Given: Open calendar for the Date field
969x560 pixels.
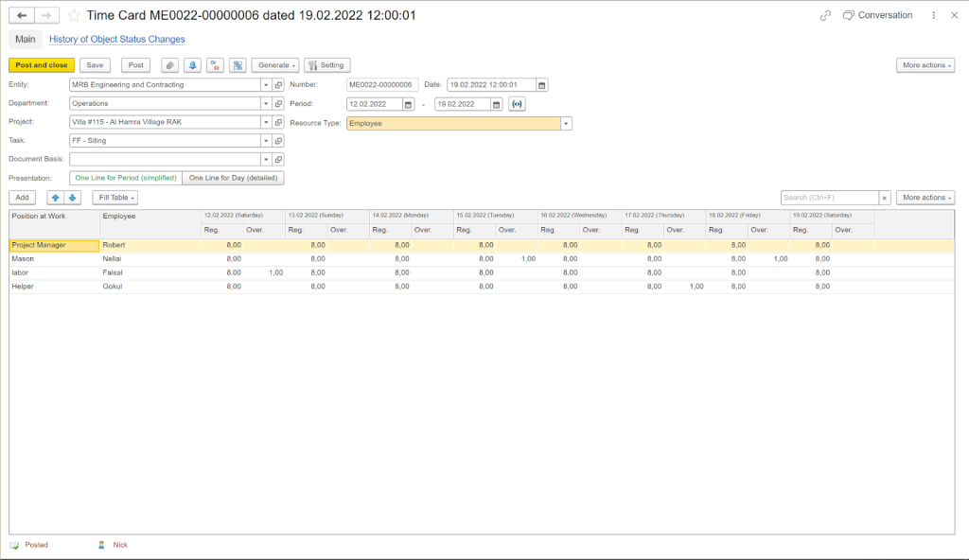Looking at the screenshot, I should (x=542, y=85).
